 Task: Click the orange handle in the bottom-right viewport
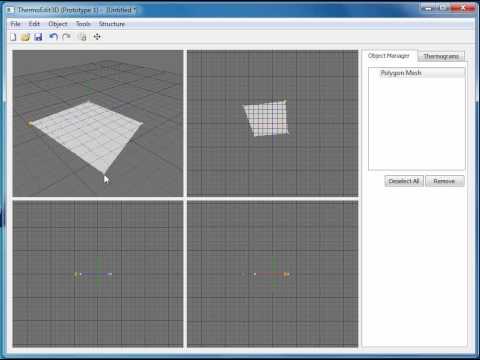[286, 274]
